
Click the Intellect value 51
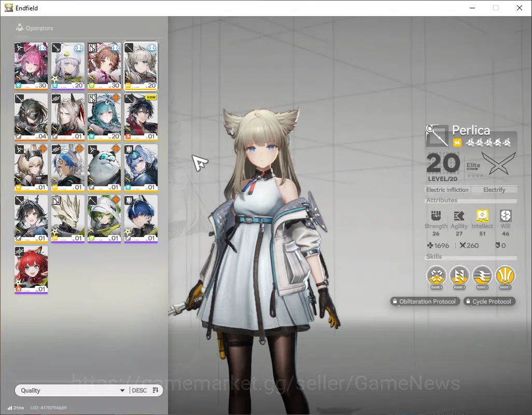click(x=482, y=233)
